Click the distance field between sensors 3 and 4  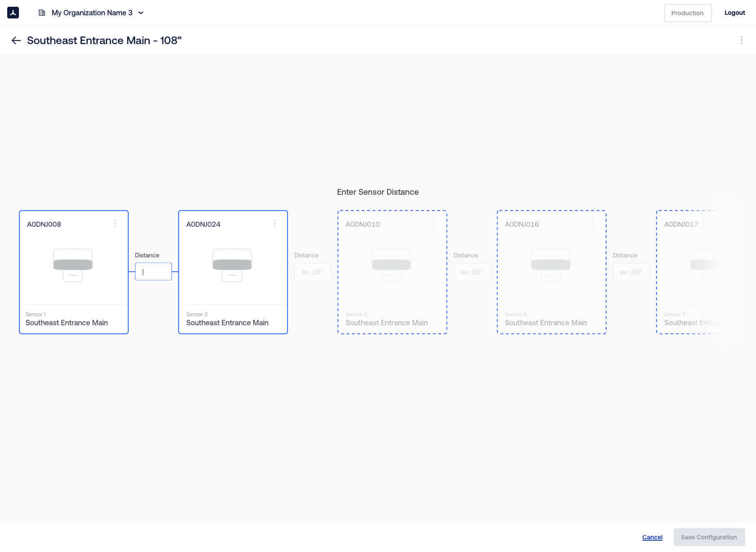click(x=472, y=272)
